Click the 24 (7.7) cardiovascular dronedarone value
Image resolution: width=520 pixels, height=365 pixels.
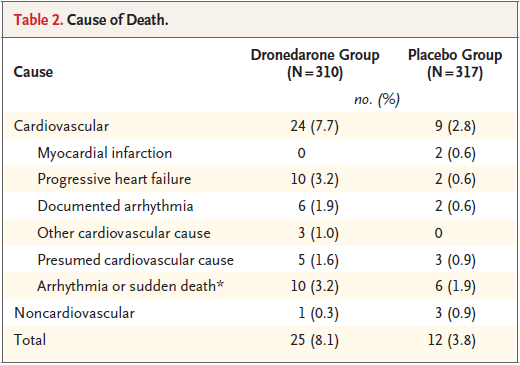coord(314,126)
